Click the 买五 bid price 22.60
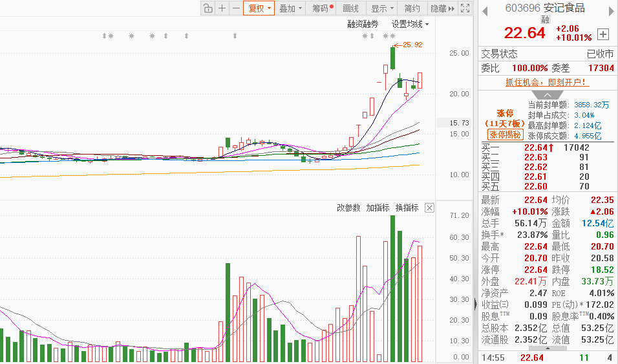618x364 pixels. (536, 186)
